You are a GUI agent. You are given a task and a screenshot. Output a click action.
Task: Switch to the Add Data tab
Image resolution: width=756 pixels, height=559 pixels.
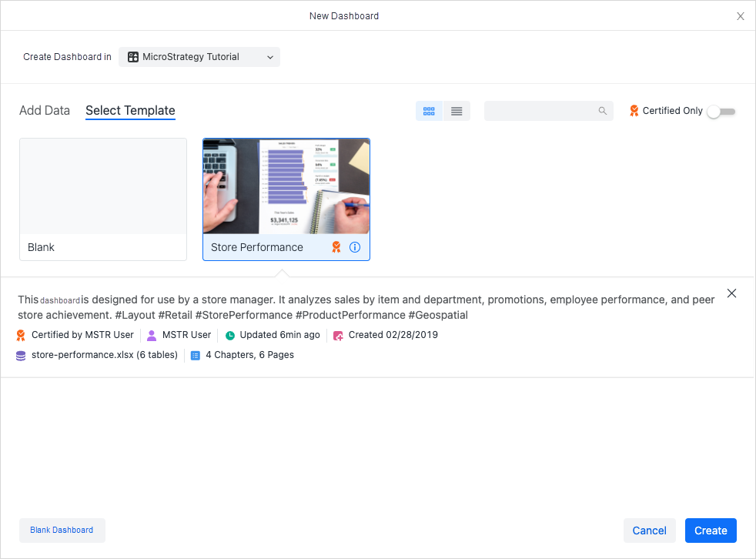point(45,110)
